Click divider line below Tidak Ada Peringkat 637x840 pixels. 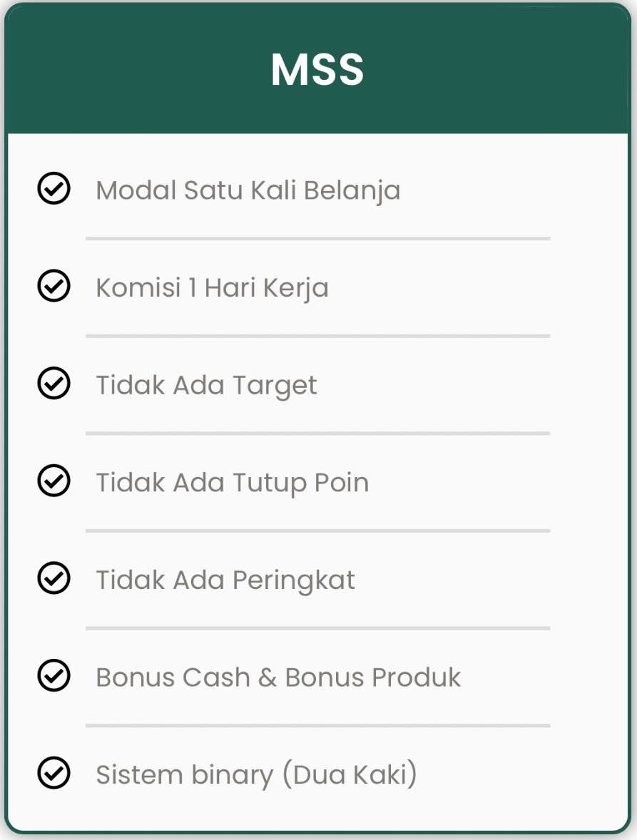pos(317,628)
